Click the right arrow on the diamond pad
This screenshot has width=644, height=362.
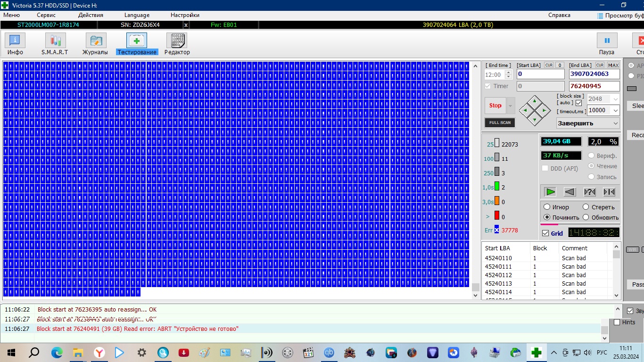[544, 110]
